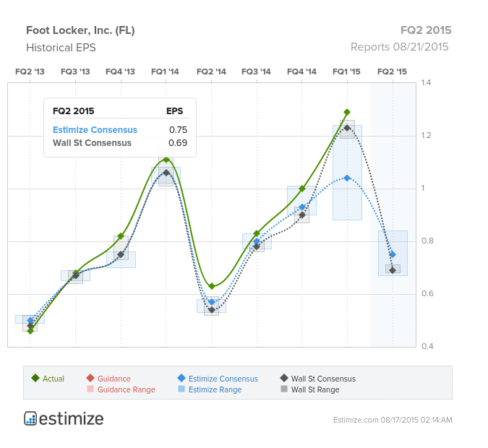488x448 pixels.
Task: Toggle the Guidance Range legend entry
Action: [x=121, y=389]
